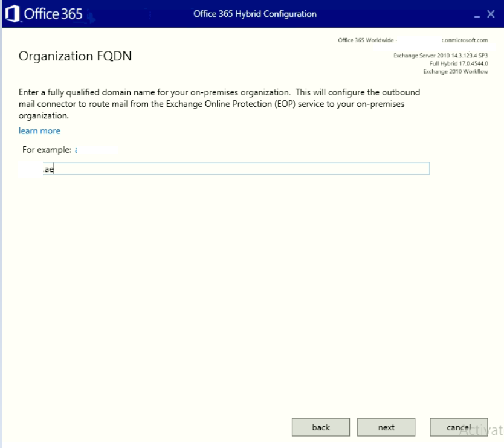The image size is (504, 448).
Task: Click the 'Exchange Server 2010 14.3.123.4 SP3' text
Action: coord(441,55)
